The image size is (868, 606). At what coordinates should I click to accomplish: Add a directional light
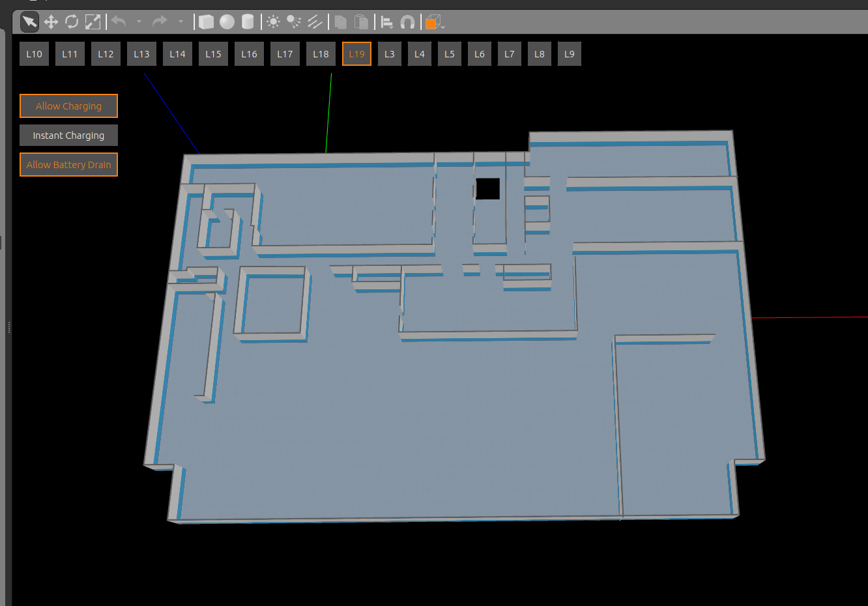pos(315,22)
